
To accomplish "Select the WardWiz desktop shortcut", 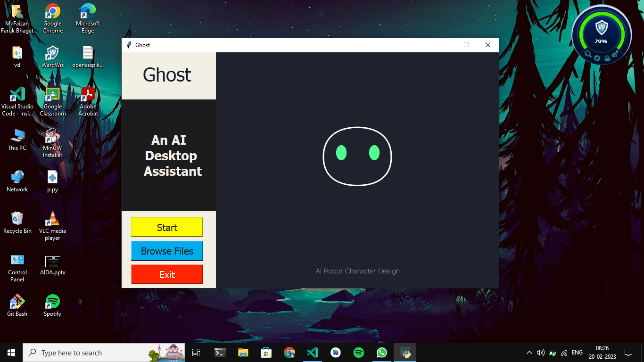I will pos(52,57).
